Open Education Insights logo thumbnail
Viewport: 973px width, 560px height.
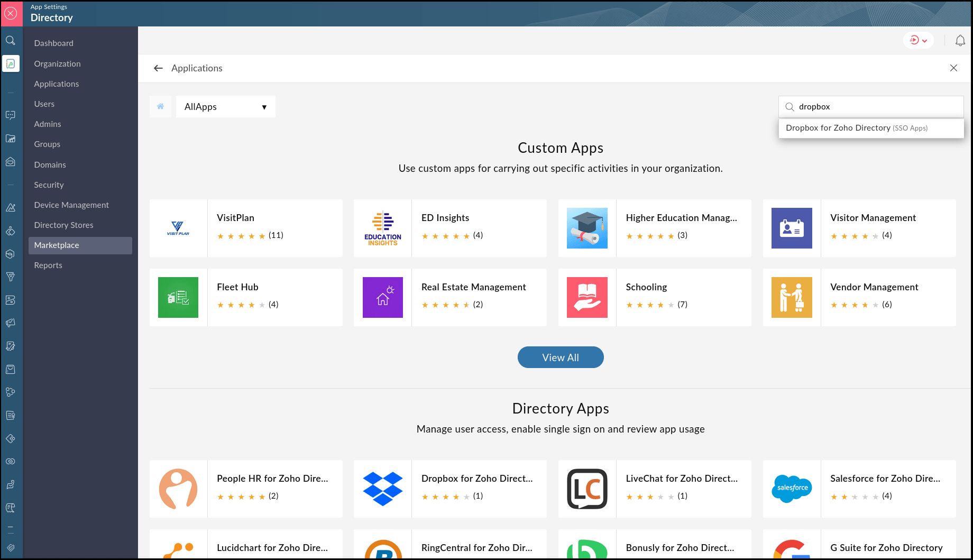click(383, 228)
